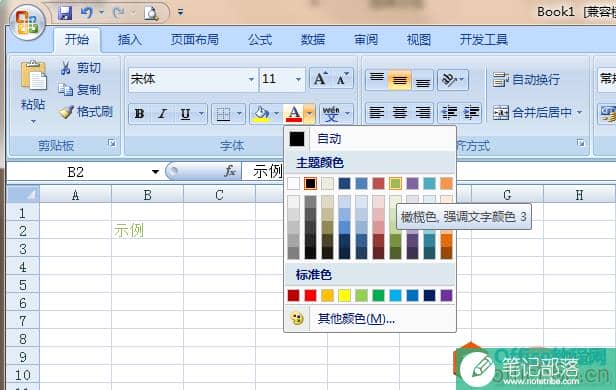This screenshot has width=616, height=390.
Task: Switch to 审阅 tab
Action: click(x=366, y=40)
